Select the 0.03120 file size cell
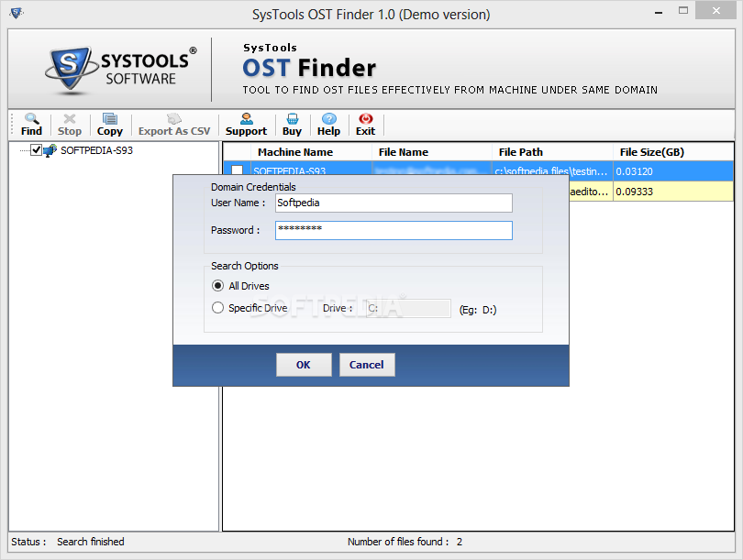This screenshot has height=560, width=743. [673, 171]
